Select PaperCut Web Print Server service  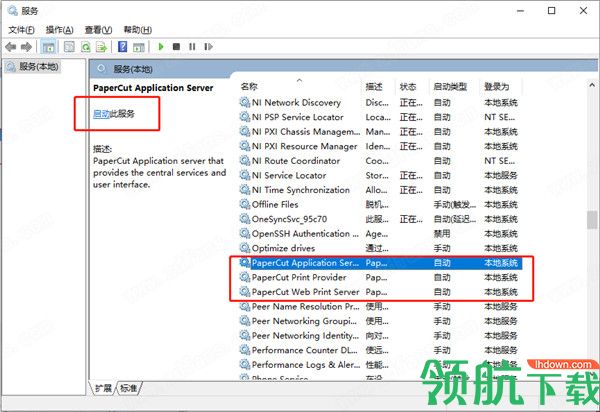point(379,292)
